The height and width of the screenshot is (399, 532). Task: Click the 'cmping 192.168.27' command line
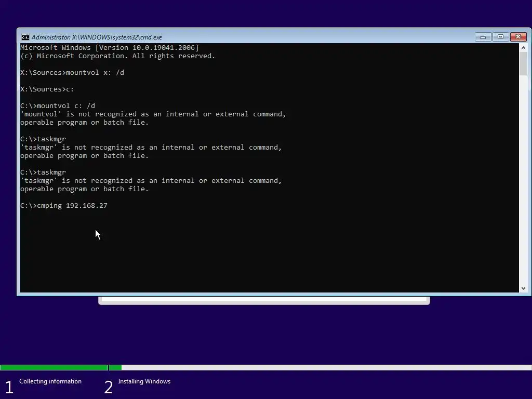[x=64, y=206]
